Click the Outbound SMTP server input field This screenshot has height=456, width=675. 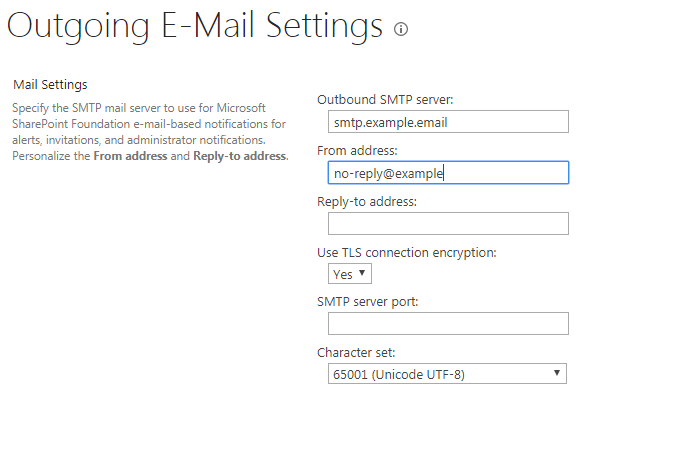point(448,122)
